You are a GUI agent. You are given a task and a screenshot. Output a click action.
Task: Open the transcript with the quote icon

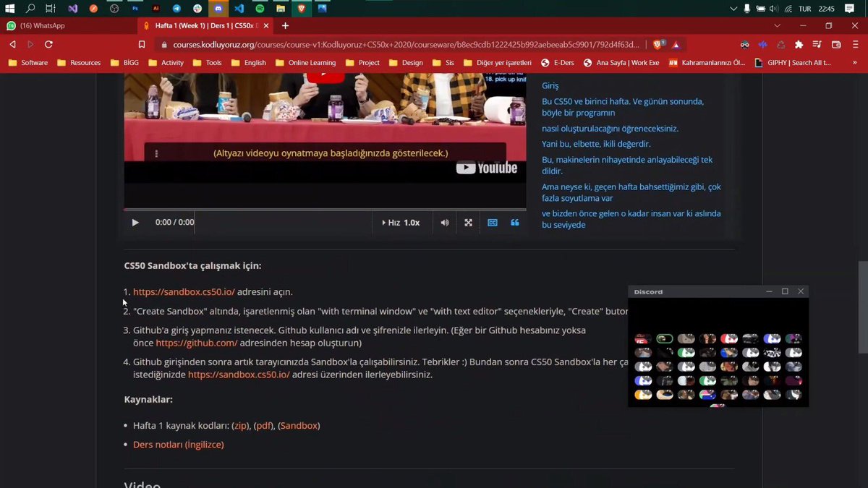[515, 222]
